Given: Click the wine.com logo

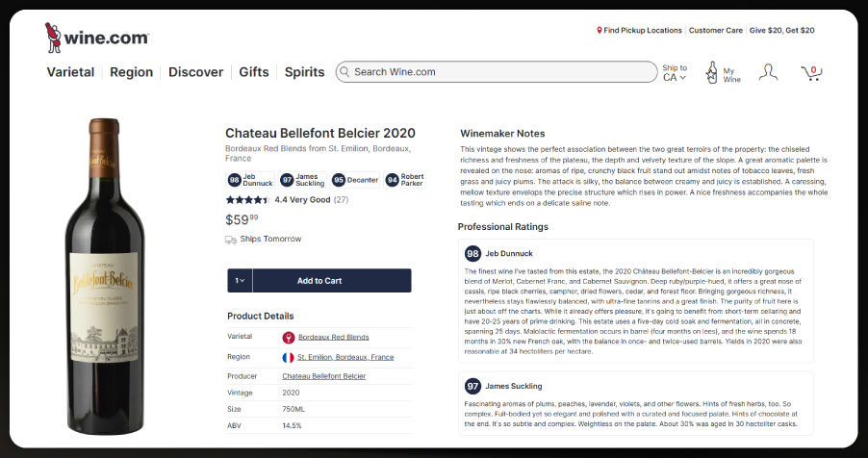Looking at the screenshot, I should tap(96, 38).
